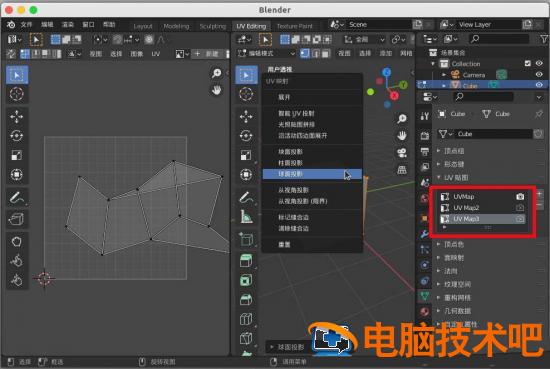The width and height of the screenshot is (550, 369).
Task: Set UVMap as active render map
Action: pyautogui.click(x=520, y=197)
